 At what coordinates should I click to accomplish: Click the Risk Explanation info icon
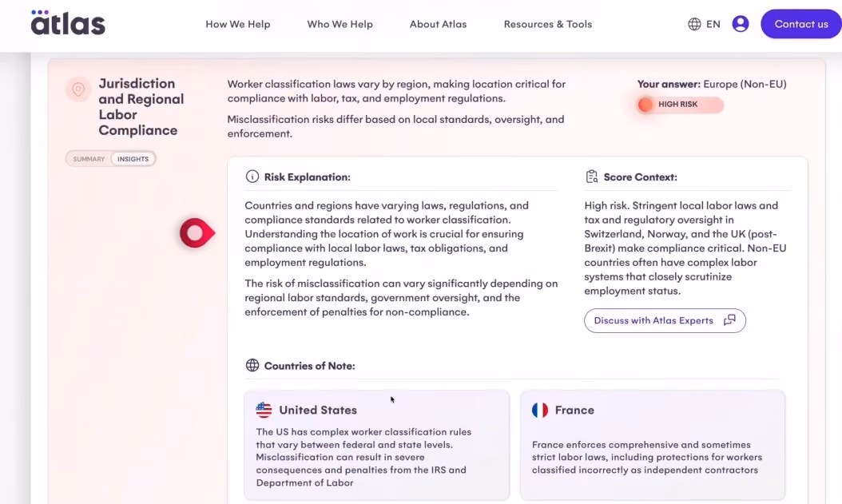click(x=252, y=177)
